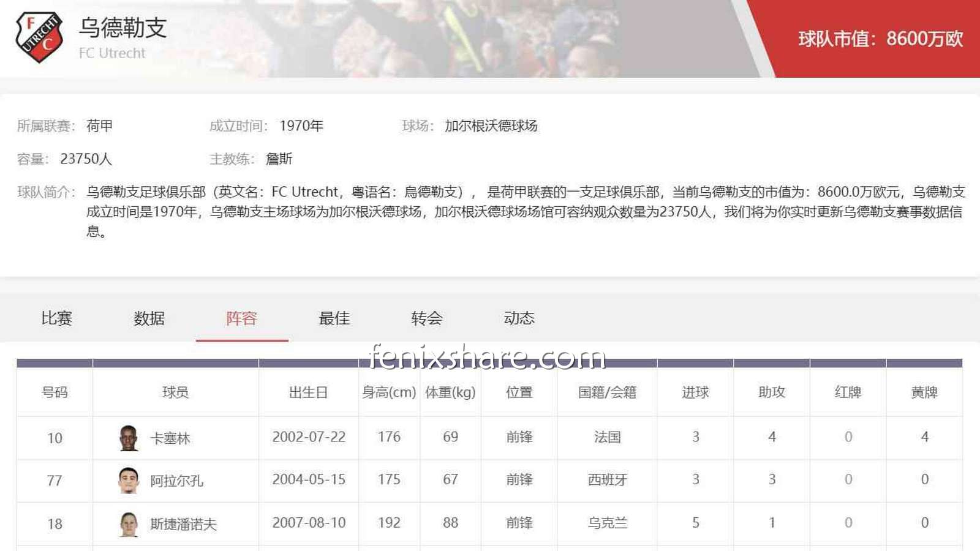The image size is (980, 551).
Task: Click the 黄牌 column header
Action: point(924,392)
